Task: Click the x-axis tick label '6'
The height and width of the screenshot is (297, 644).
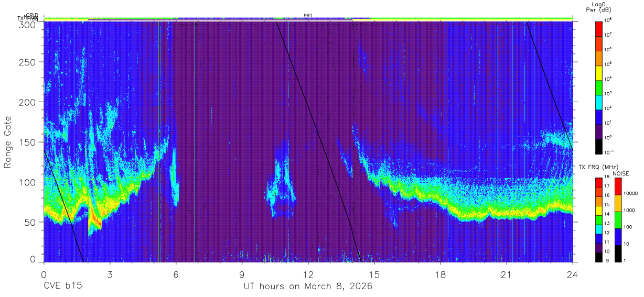Action: click(x=176, y=274)
